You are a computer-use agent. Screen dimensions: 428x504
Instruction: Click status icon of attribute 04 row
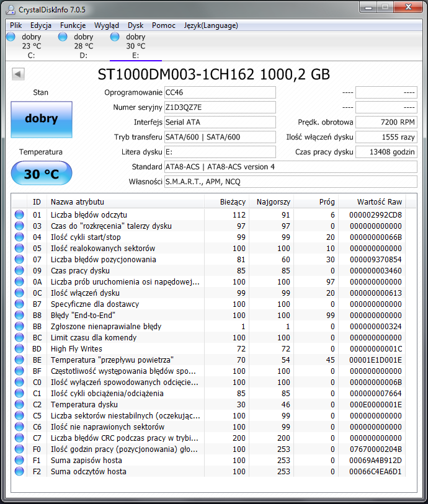(x=19, y=237)
